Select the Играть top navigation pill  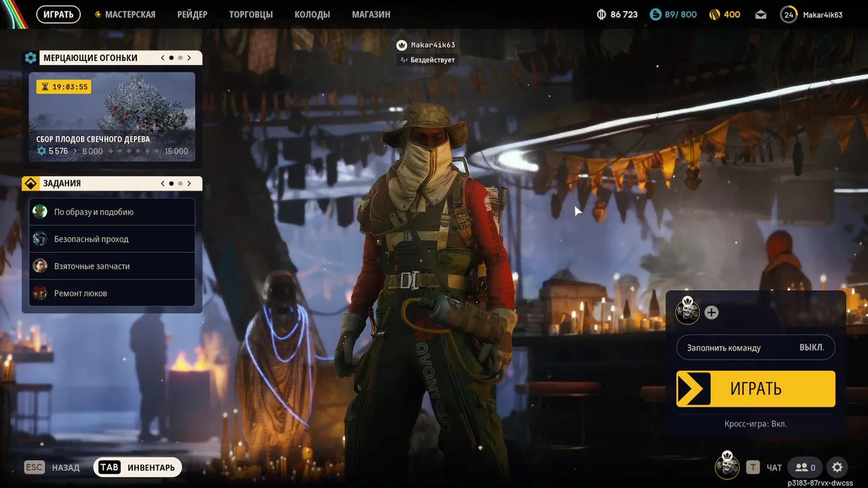pyautogui.click(x=58, y=14)
